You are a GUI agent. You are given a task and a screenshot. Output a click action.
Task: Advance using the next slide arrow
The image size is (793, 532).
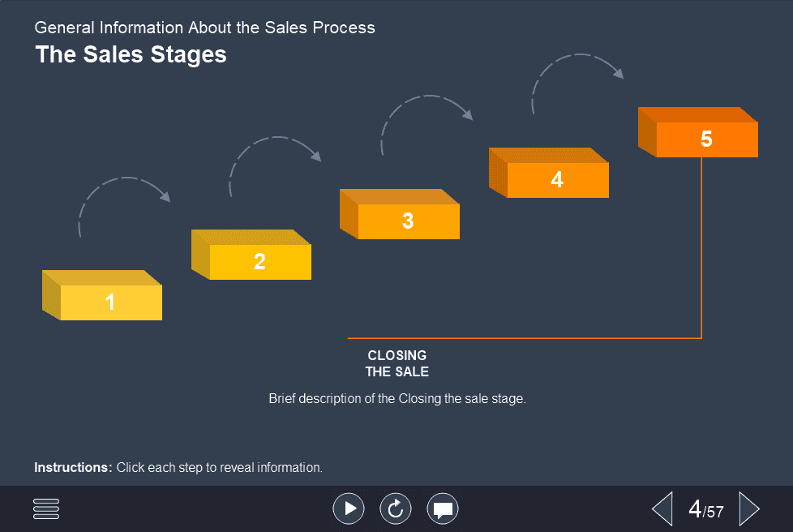(749, 508)
